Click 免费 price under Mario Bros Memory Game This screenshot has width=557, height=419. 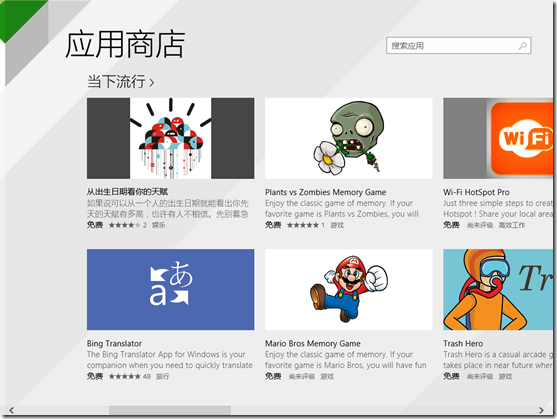coord(273,376)
